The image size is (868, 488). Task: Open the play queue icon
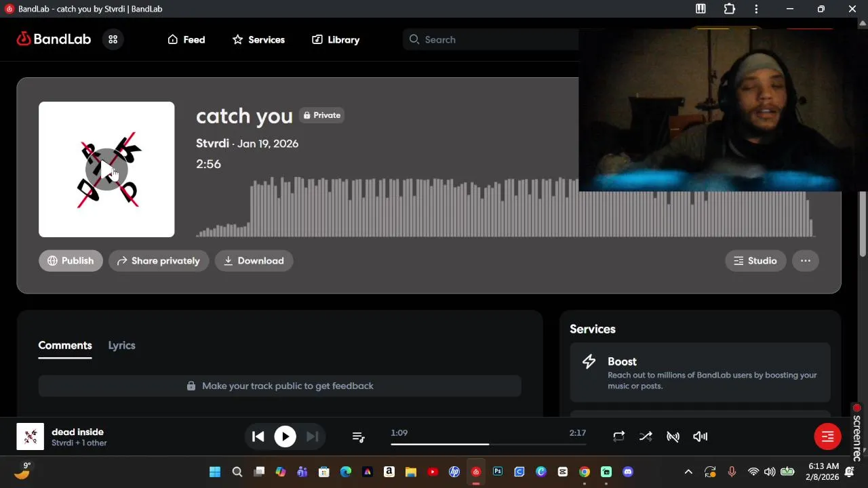pos(359,436)
